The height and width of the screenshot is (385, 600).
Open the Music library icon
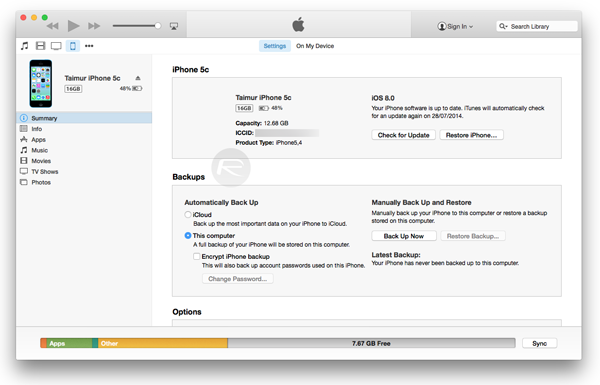[24, 46]
